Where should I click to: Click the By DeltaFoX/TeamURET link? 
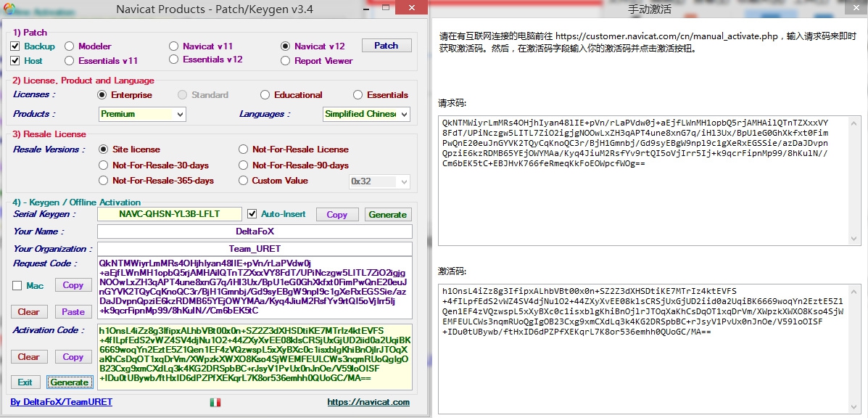coord(62,402)
